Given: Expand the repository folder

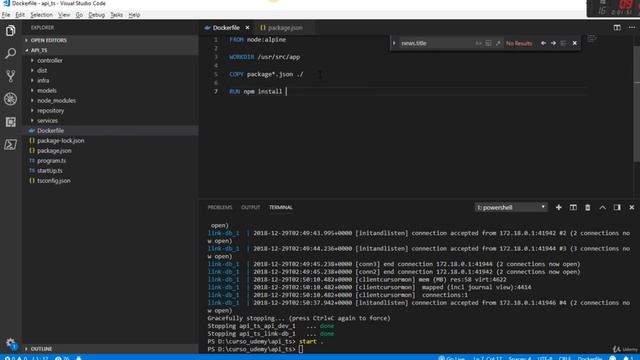Looking at the screenshot, I should (110, 110).
